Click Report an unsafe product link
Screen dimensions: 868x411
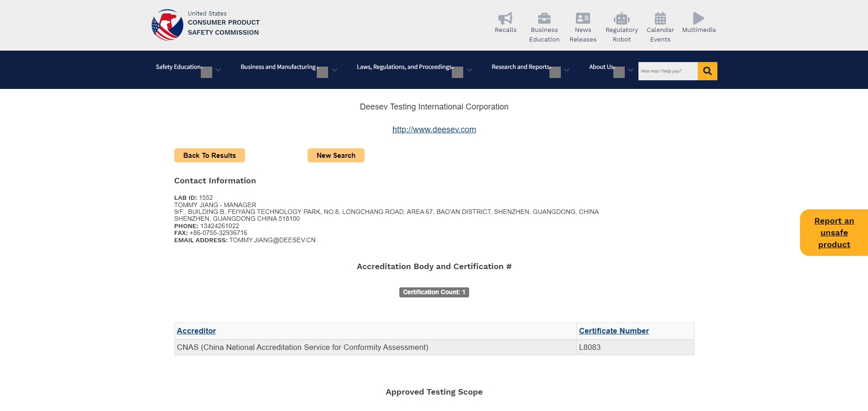coord(834,233)
